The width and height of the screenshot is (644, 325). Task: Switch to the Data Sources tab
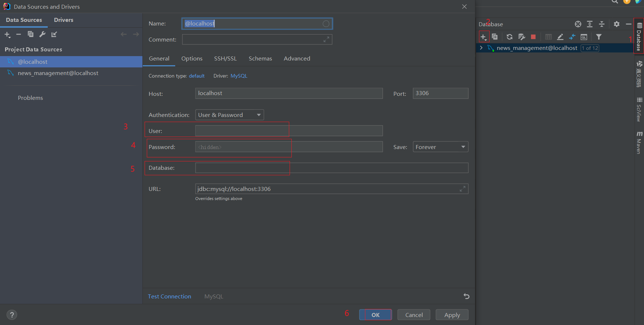pos(24,20)
